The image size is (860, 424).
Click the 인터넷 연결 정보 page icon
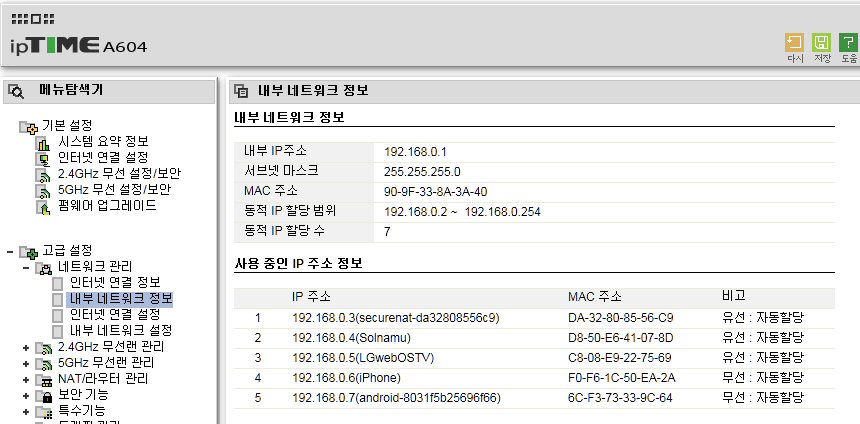(x=58, y=284)
